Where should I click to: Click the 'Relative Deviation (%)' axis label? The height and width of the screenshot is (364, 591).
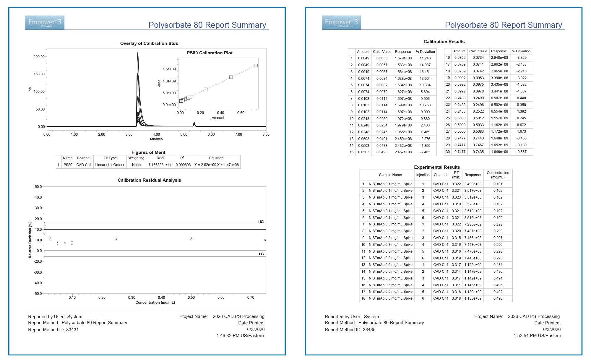[30, 240]
